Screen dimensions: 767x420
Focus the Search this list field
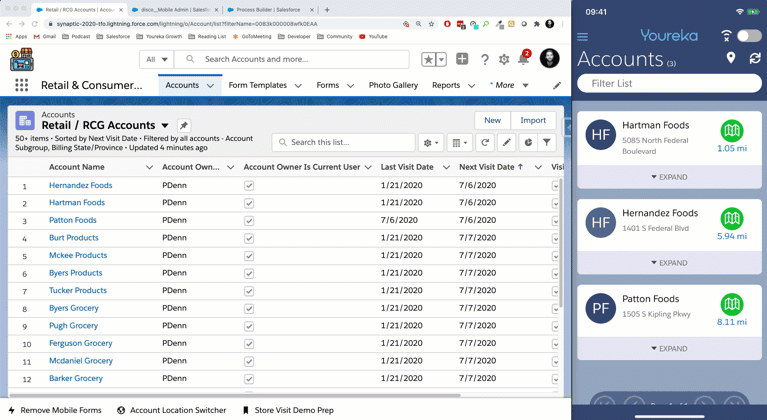(x=343, y=142)
